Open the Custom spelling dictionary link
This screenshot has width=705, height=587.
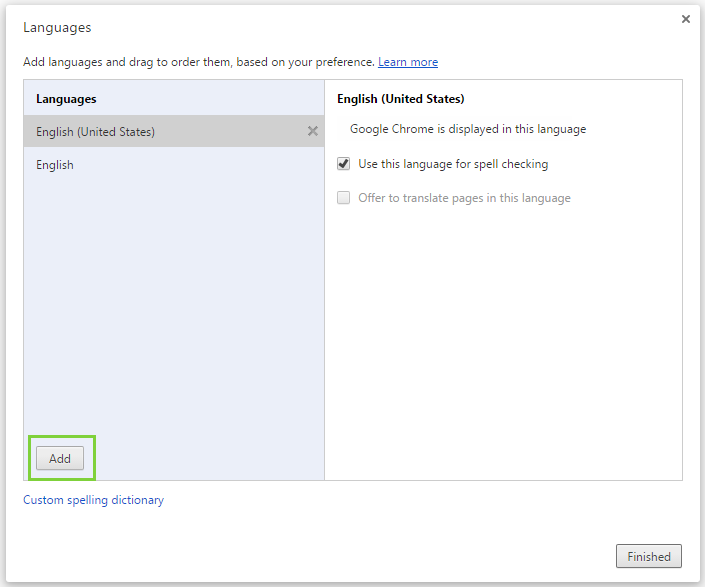(93, 500)
